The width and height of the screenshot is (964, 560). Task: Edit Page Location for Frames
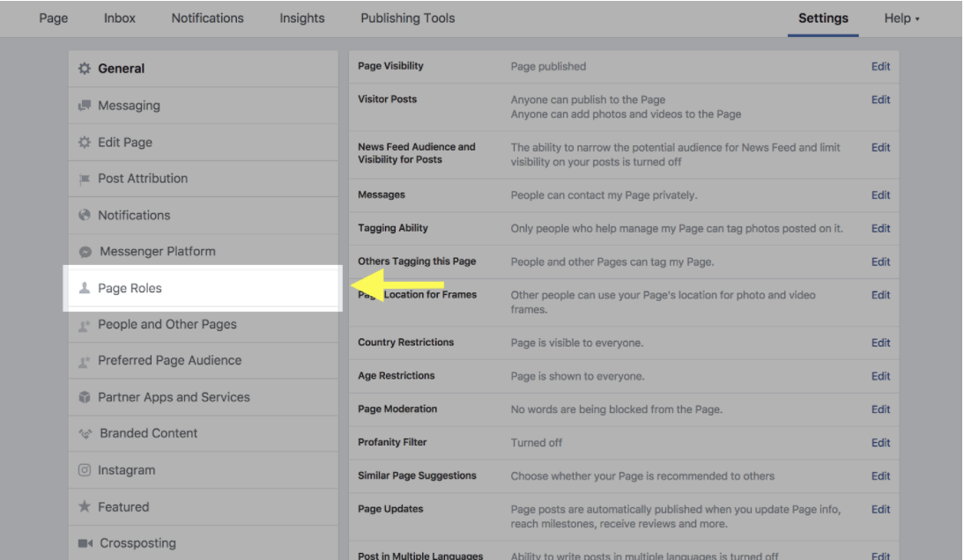880,295
